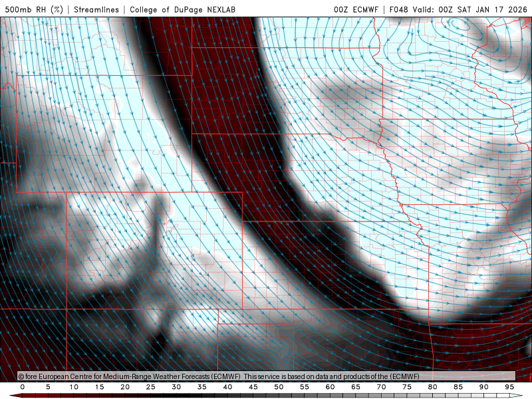The image size is (532, 399).
Task: Click the "00Z ECMWF" model run label
Action: coord(356,9)
